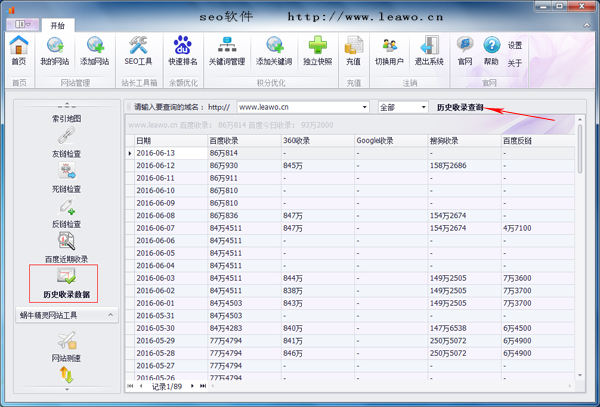
Task: Click the 4万7100 backlink cell
Action: pos(538,228)
